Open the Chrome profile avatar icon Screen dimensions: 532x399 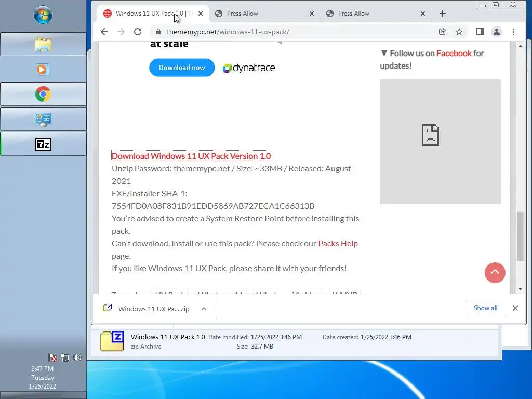click(496, 32)
